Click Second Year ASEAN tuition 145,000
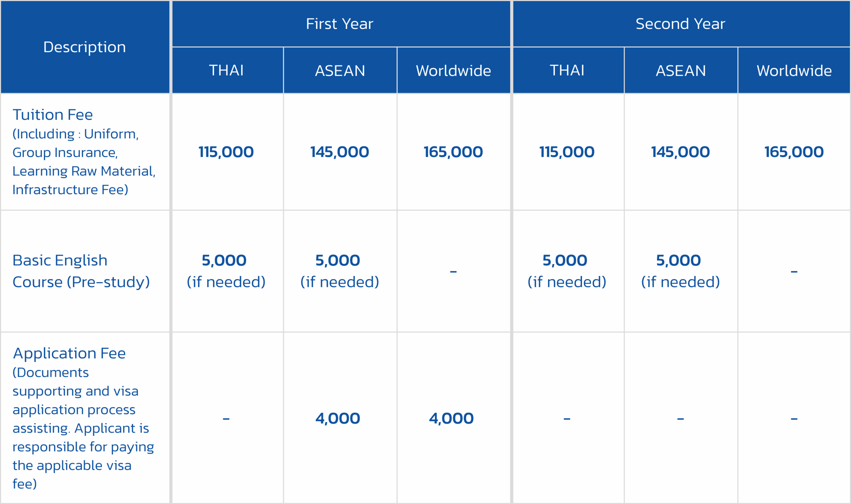Image resolution: width=851 pixels, height=504 pixels. tap(680, 152)
